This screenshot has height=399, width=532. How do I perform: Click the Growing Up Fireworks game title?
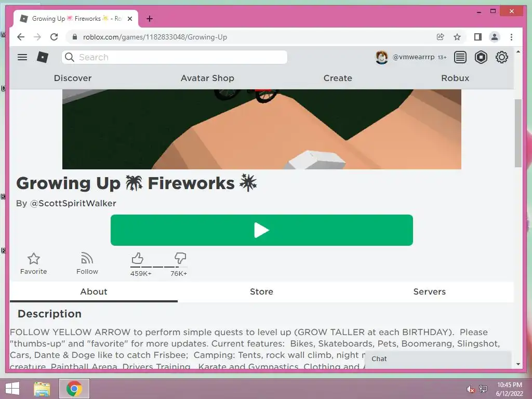(137, 183)
